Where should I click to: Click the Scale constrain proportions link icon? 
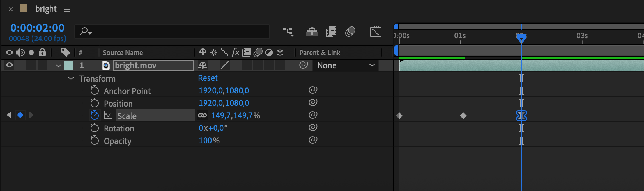click(202, 115)
